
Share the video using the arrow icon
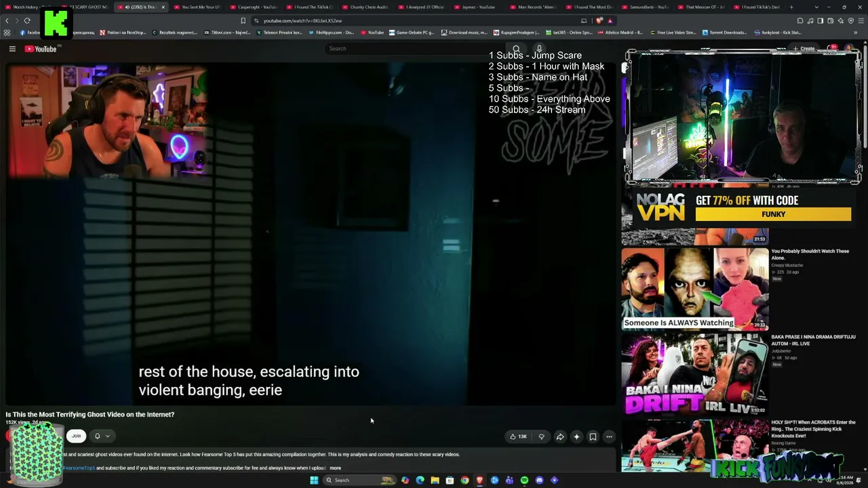560,436
